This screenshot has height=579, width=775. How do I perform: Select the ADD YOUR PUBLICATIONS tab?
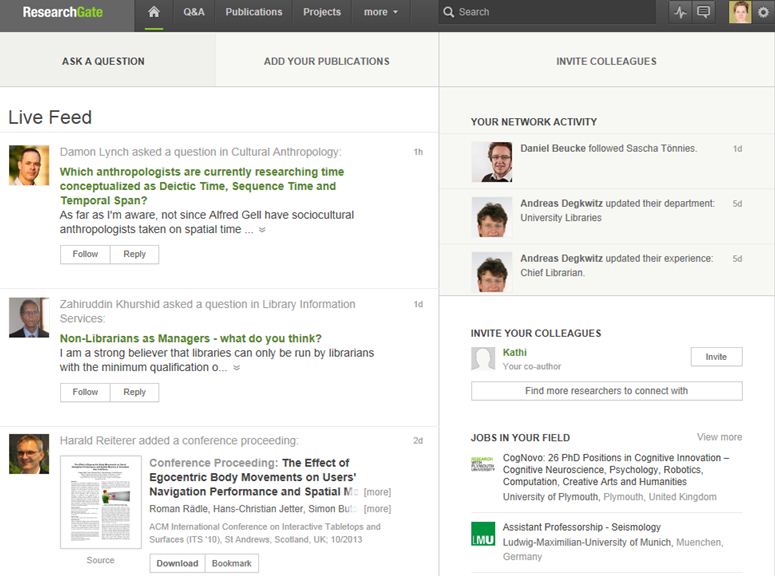[x=327, y=61]
